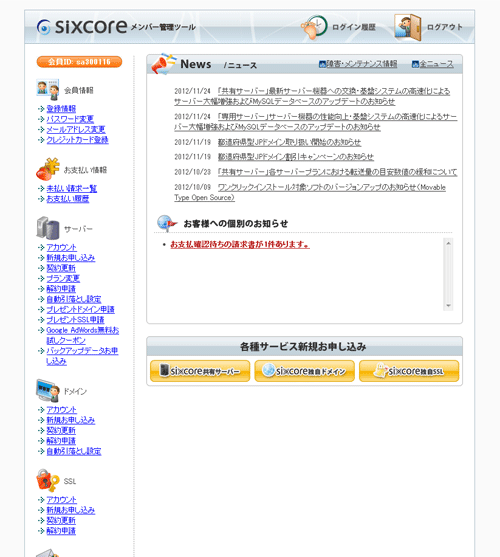Click the sixcore logo in the header
This screenshot has height=557, width=500.
(82, 27)
